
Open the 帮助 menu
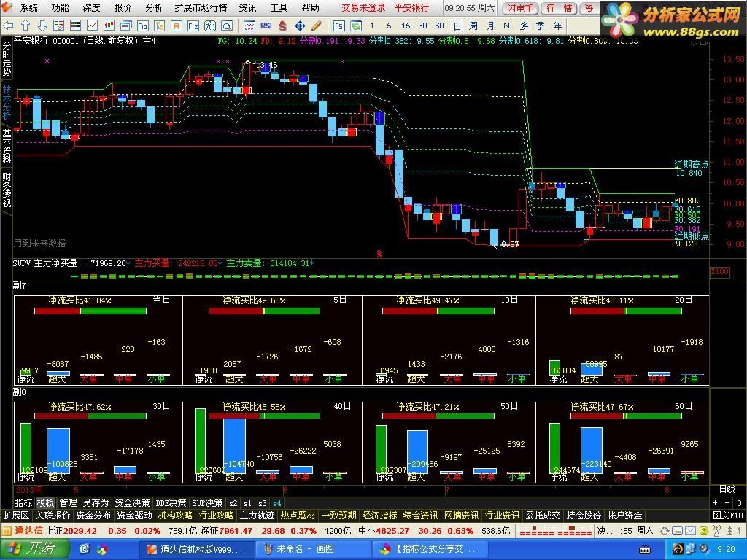point(310,7)
